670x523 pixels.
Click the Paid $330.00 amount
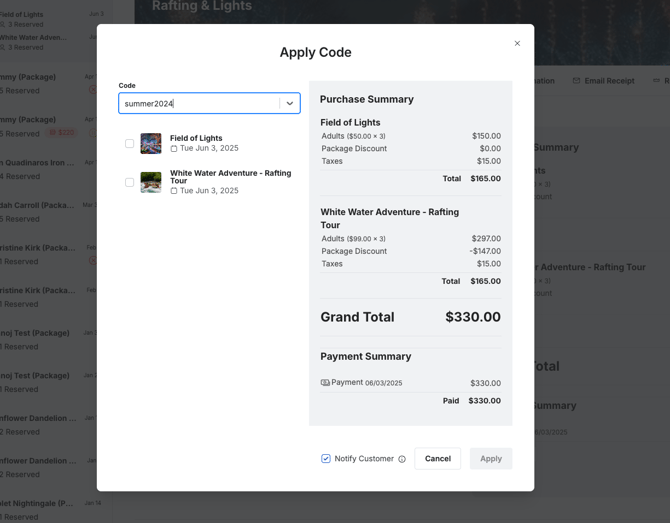click(485, 401)
